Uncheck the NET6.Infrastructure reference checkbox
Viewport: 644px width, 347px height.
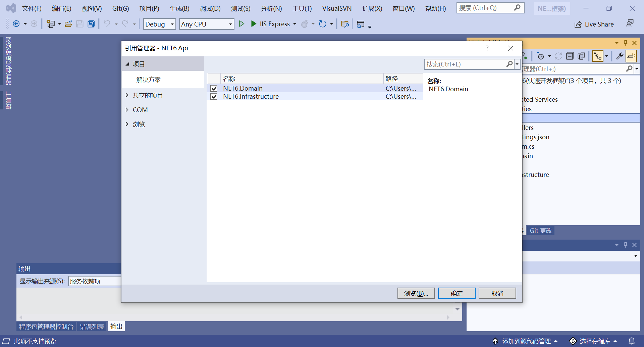click(214, 96)
